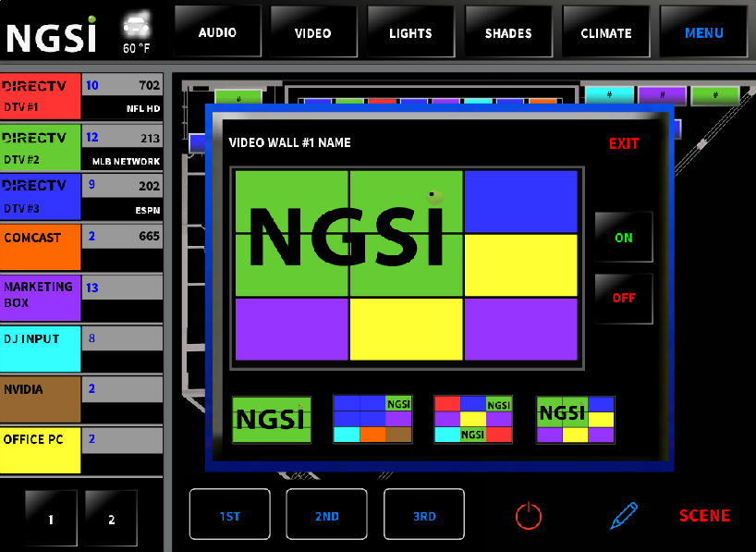Viewport: 756px width, 552px height.
Task: Select the DIRECTV DTV #3 source
Action: [40, 197]
